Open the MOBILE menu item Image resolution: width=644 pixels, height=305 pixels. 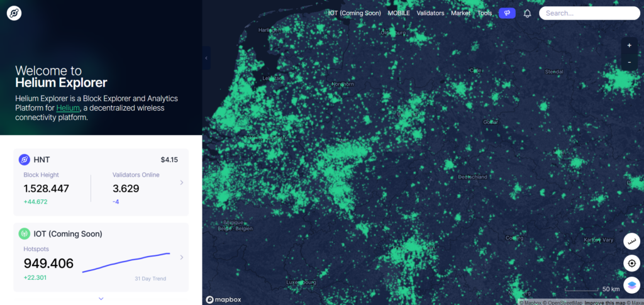[399, 13]
